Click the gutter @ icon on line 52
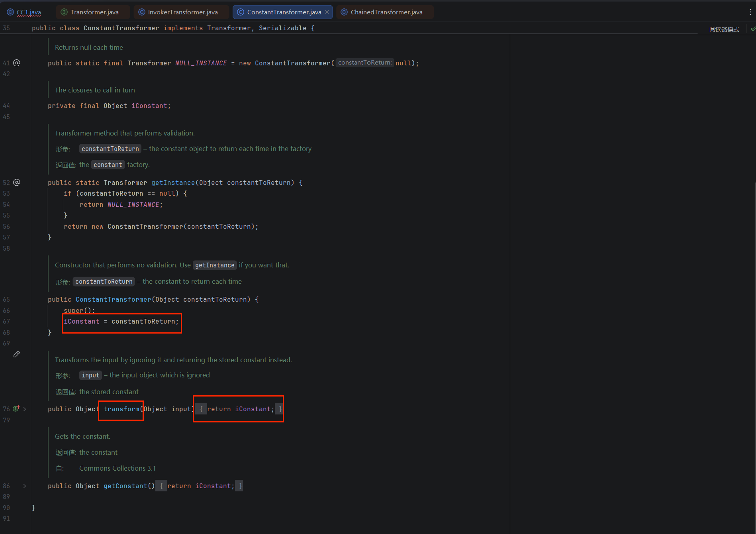The width and height of the screenshot is (756, 534). pos(17,182)
